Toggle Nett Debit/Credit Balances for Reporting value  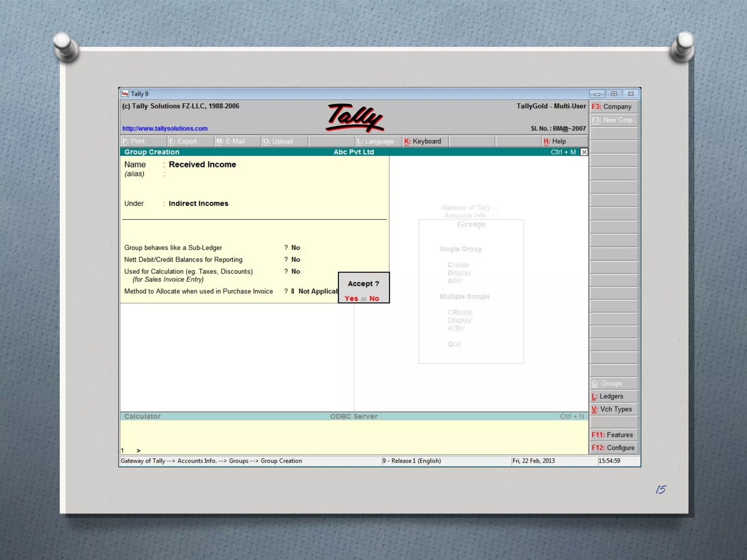point(296,260)
